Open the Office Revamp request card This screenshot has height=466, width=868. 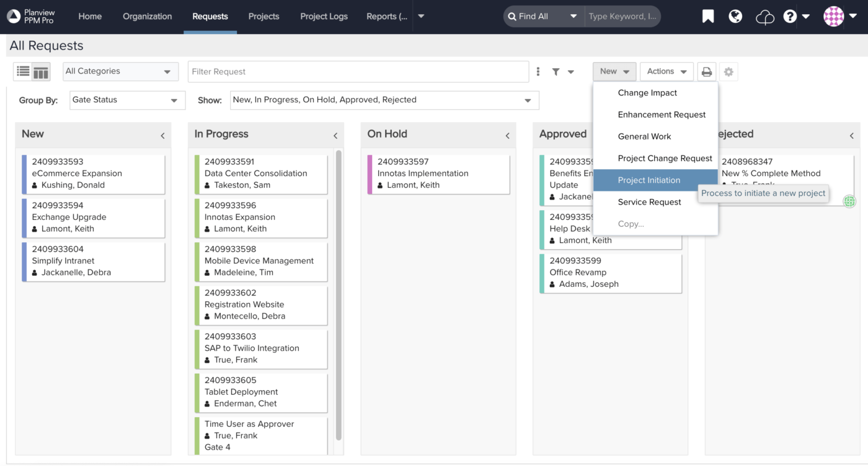611,273
